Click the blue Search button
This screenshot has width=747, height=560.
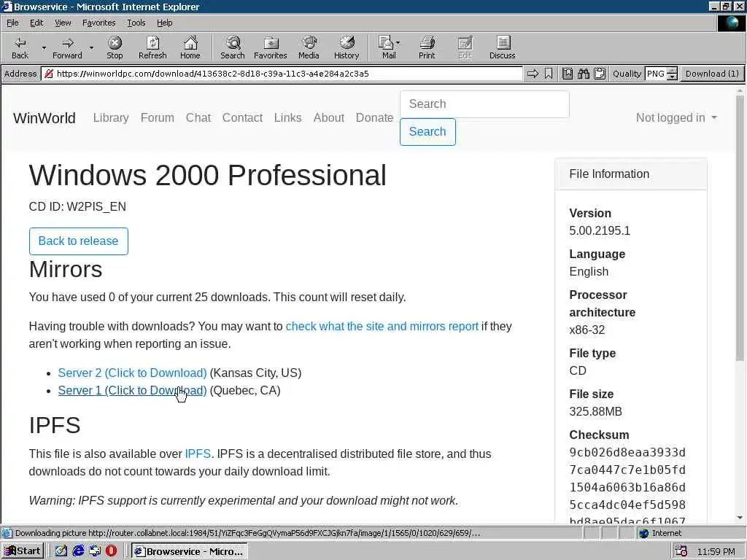[427, 132]
